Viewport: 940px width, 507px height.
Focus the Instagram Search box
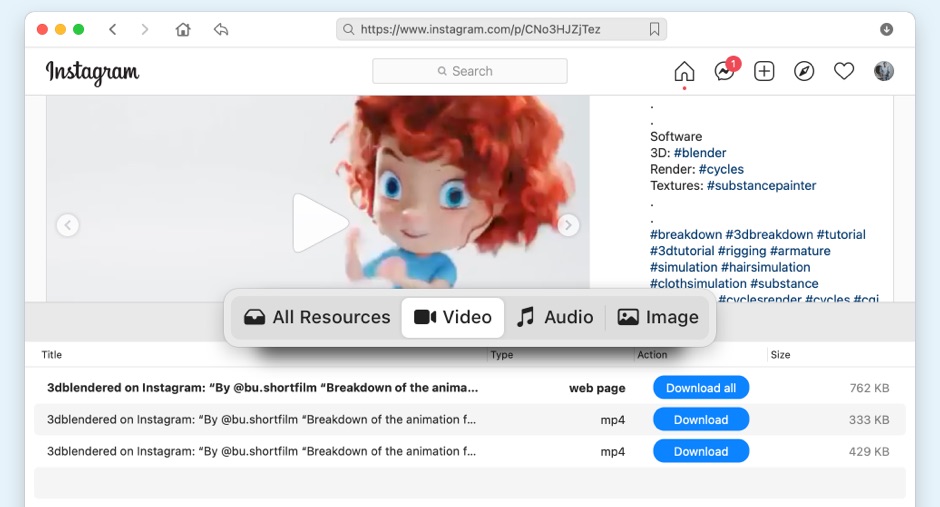pyautogui.click(x=469, y=71)
